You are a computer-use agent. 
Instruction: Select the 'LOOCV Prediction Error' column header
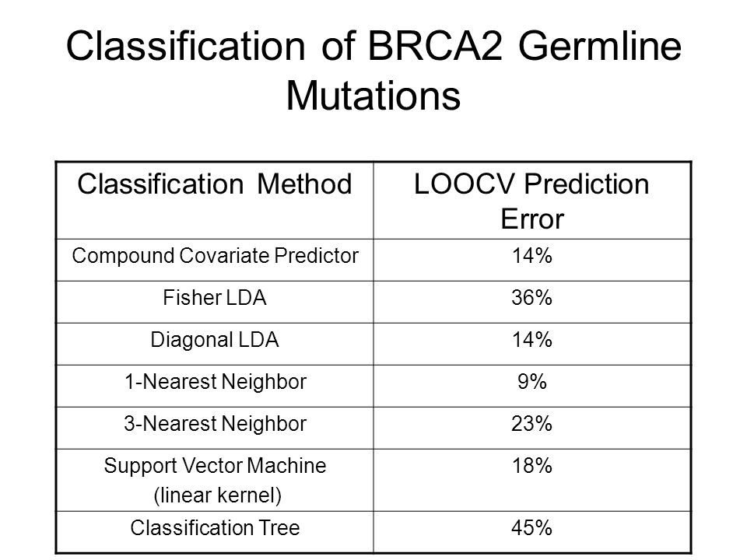point(531,201)
